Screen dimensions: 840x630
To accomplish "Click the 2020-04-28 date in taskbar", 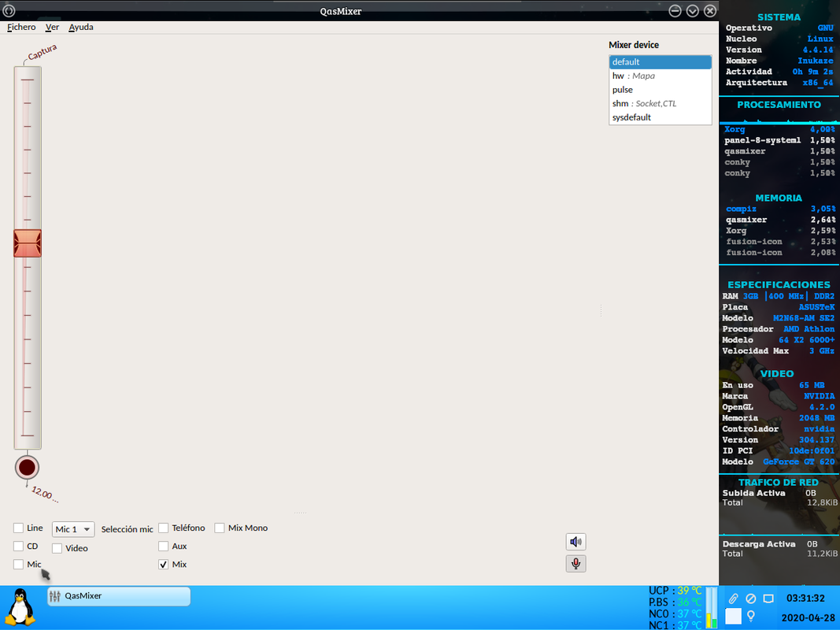I will click(809, 617).
